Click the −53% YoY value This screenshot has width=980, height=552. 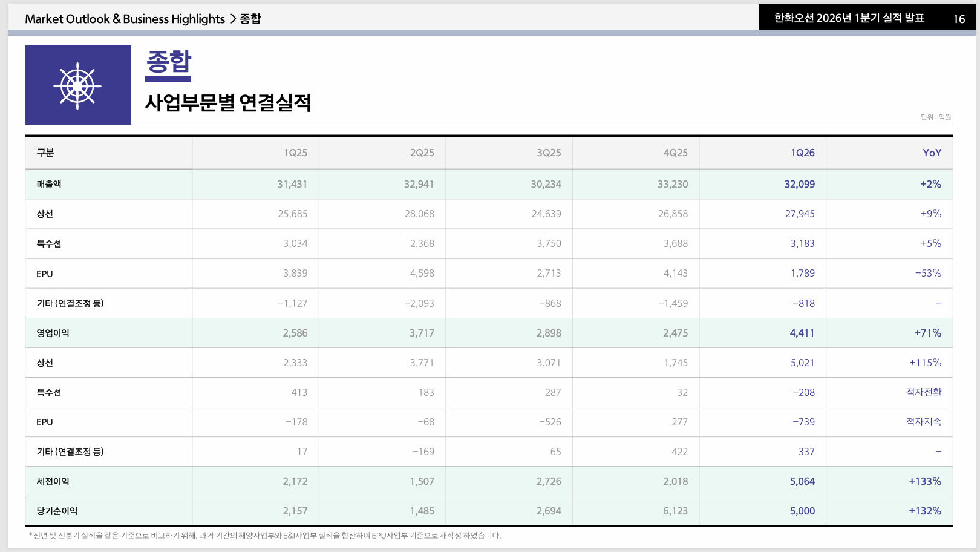tap(929, 273)
